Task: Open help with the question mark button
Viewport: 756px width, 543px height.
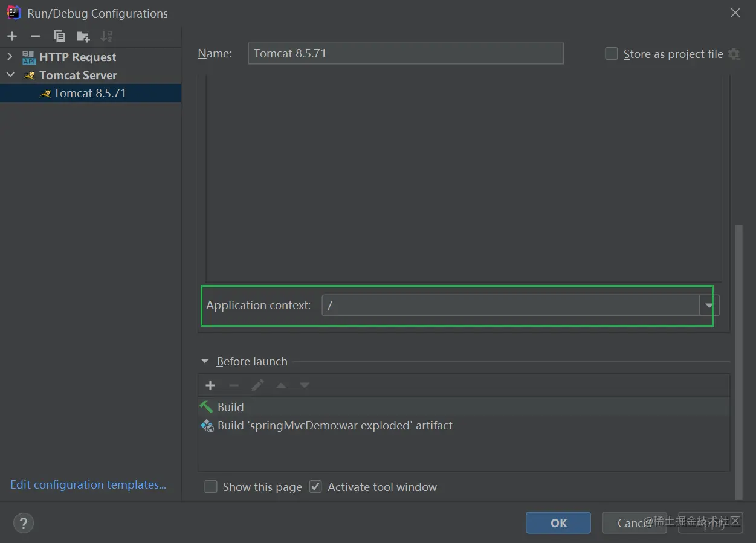Action: pyautogui.click(x=24, y=523)
